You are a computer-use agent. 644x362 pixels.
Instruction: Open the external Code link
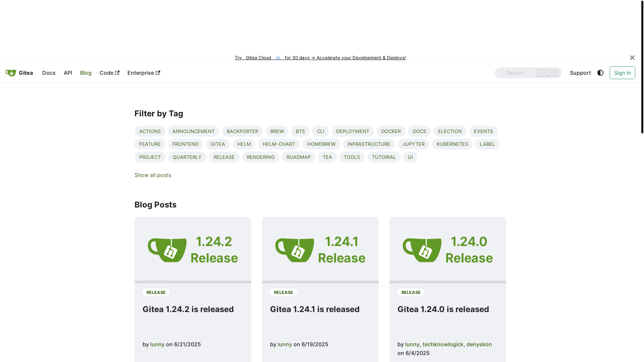tap(109, 73)
